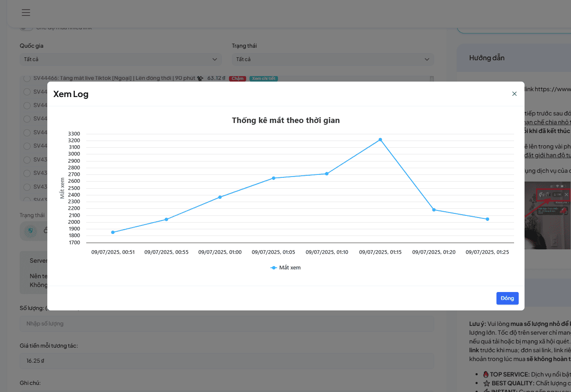Screen dimensions: 571x392
Task: Click the chart data point at 01:10
Action: tap(327, 174)
